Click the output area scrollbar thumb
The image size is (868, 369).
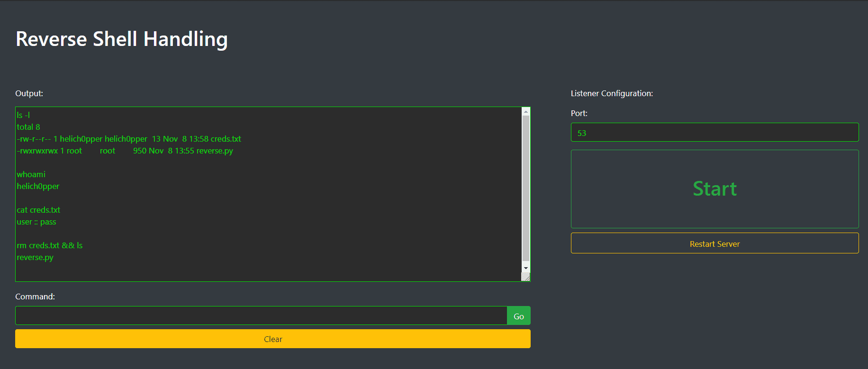[x=525, y=189]
